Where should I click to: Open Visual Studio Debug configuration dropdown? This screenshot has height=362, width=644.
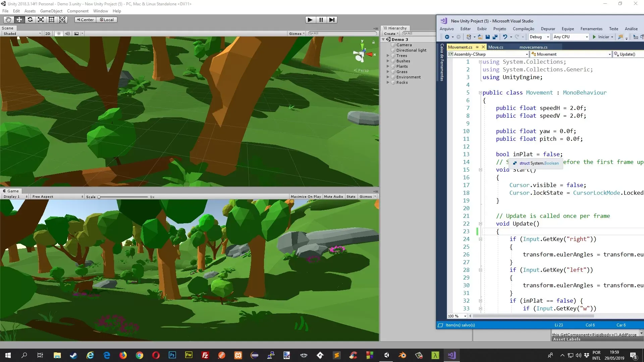pyautogui.click(x=539, y=37)
